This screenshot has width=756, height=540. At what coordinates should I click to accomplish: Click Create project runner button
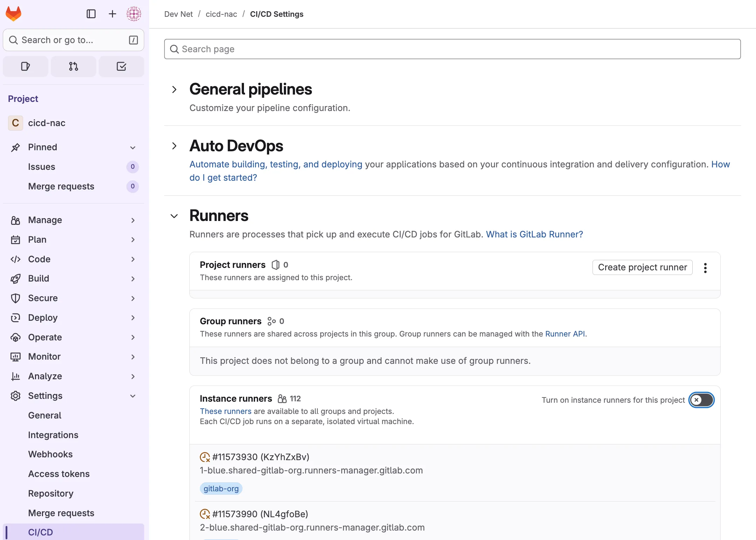[x=642, y=267]
